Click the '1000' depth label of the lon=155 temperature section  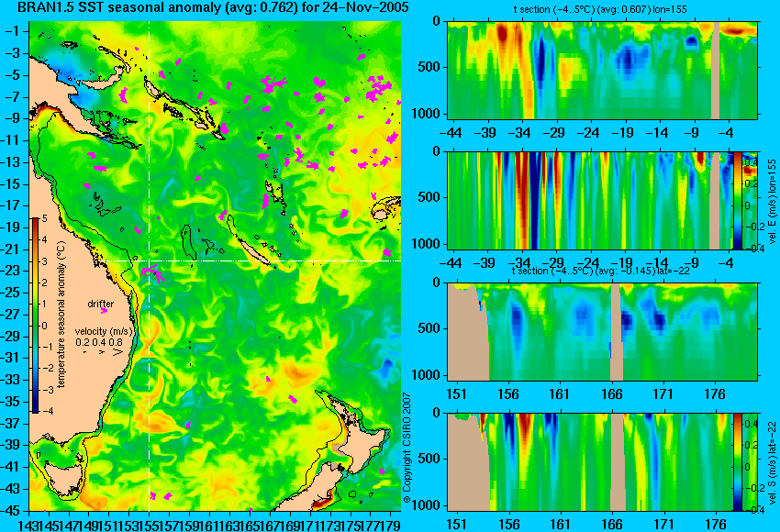426,114
